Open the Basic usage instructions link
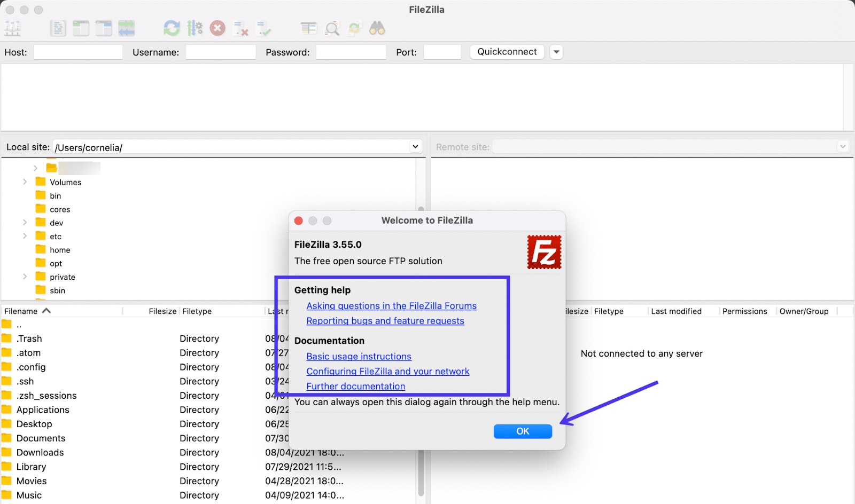 click(359, 356)
